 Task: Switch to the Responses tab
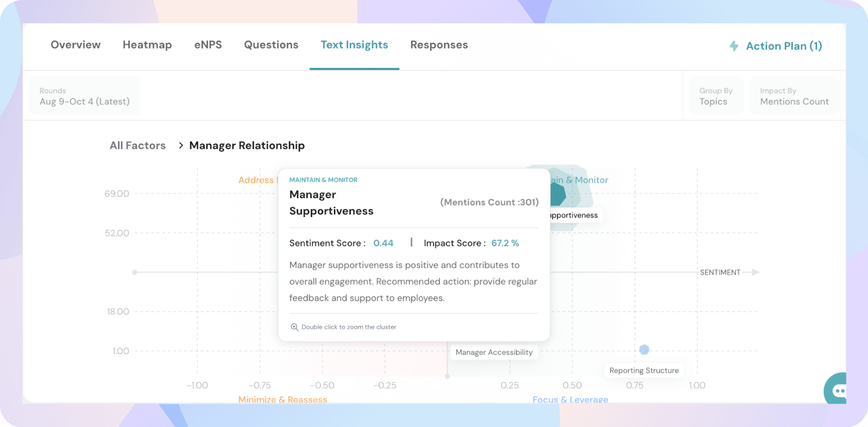click(x=439, y=45)
